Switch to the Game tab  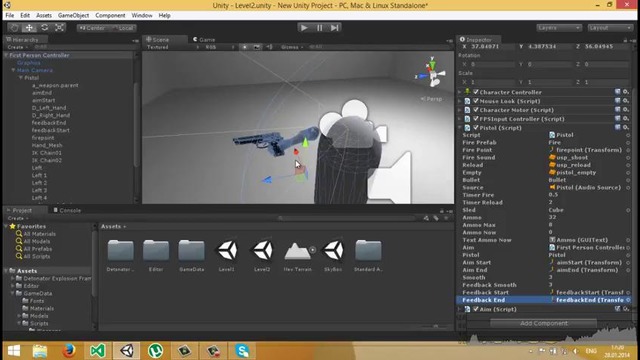(x=204, y=40)
